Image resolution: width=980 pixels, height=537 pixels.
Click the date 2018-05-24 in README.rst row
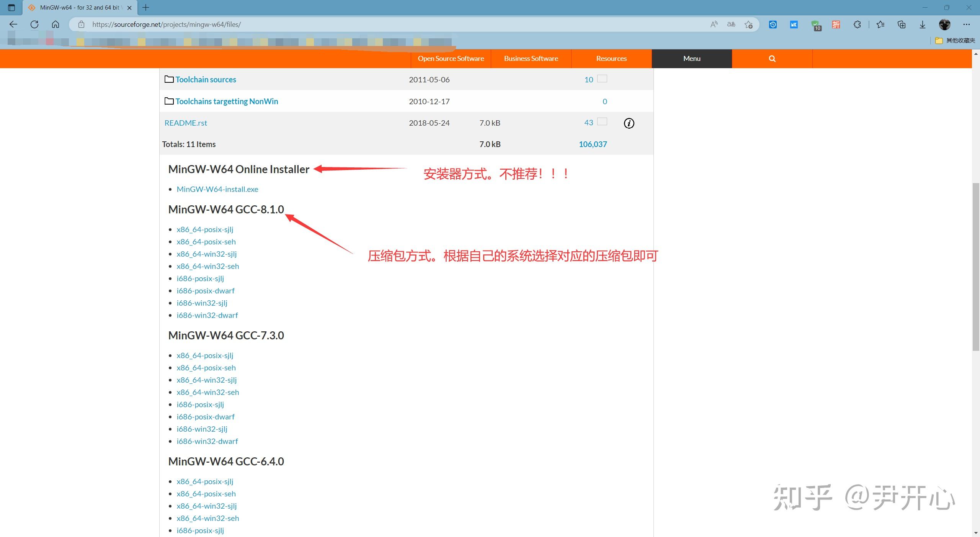(x=429, y=123)
